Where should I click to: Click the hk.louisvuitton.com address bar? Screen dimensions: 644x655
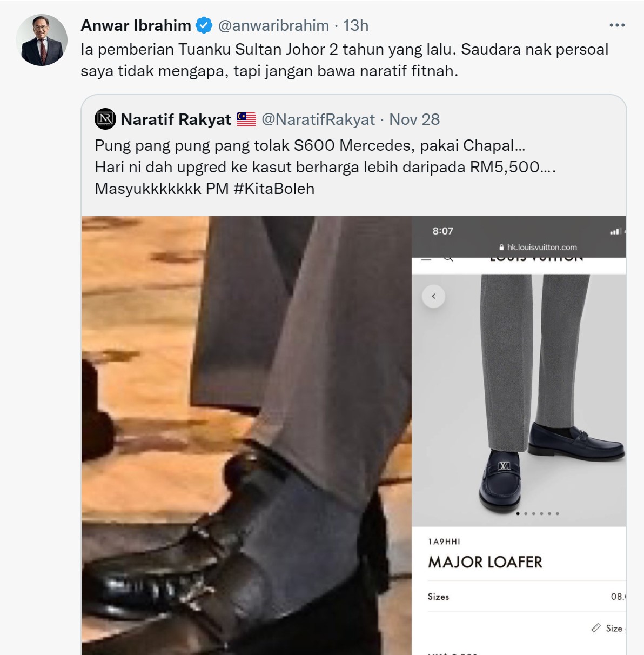point(542,248)
